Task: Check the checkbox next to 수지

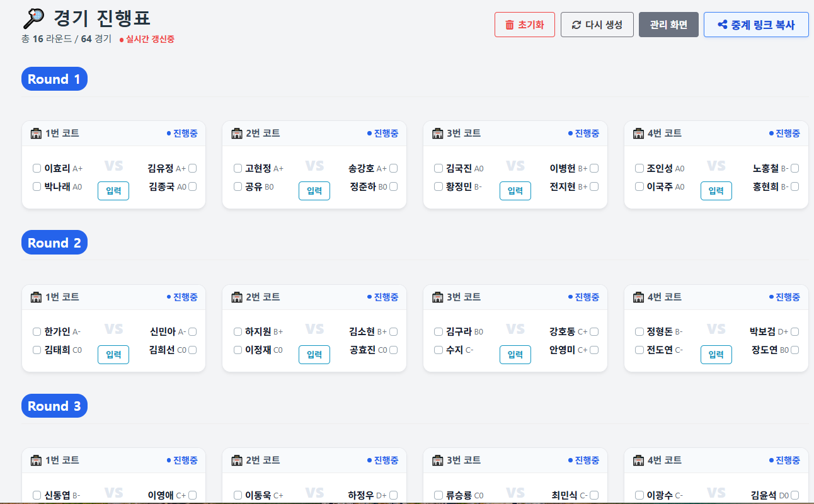Action: [x=437, y=350]
